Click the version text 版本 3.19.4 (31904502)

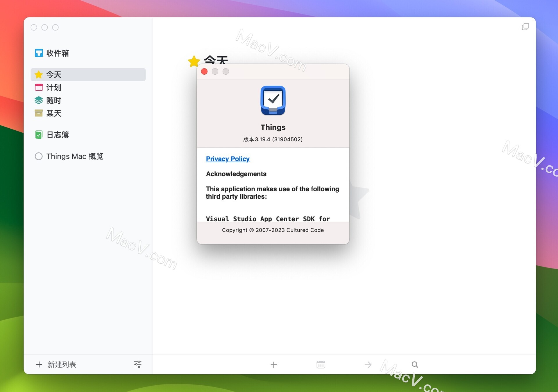[x=273, y=139]
